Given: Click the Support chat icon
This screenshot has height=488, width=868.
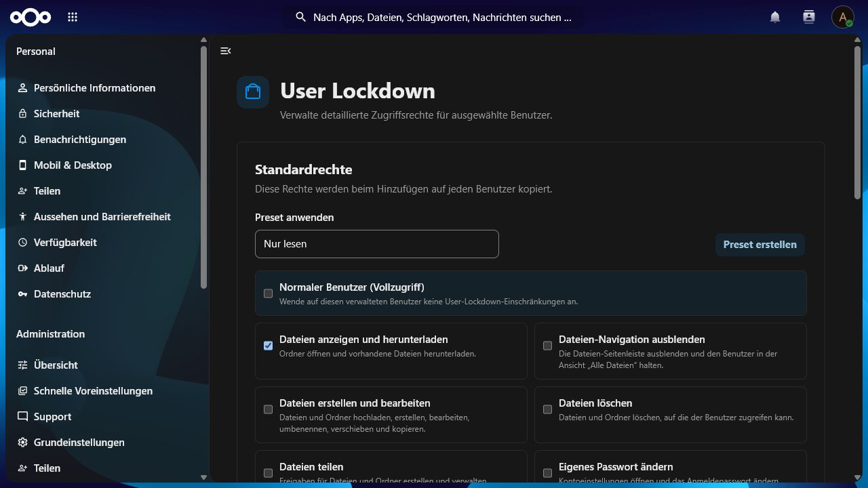Looking at the screenshot, I should pyautogui.click(x=22, y=417).
